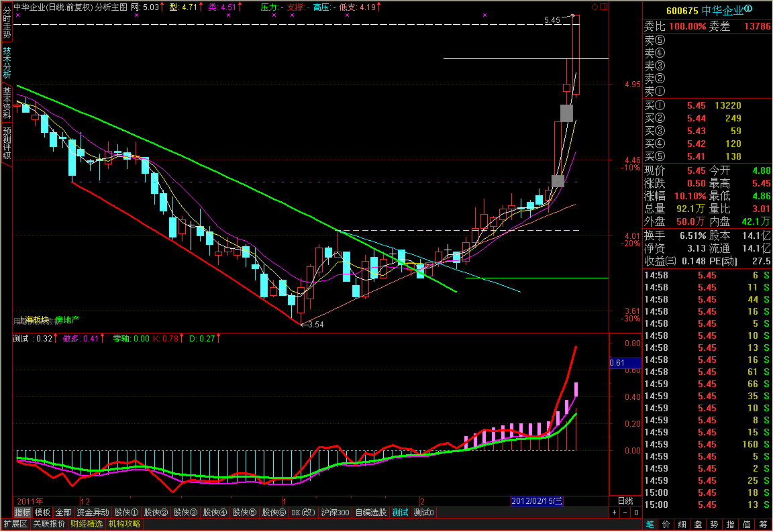Screen dimensions: 773x532
Task: Click the 委比 value 100.00%
Action: pyautogui.click(x=687, y=26)
